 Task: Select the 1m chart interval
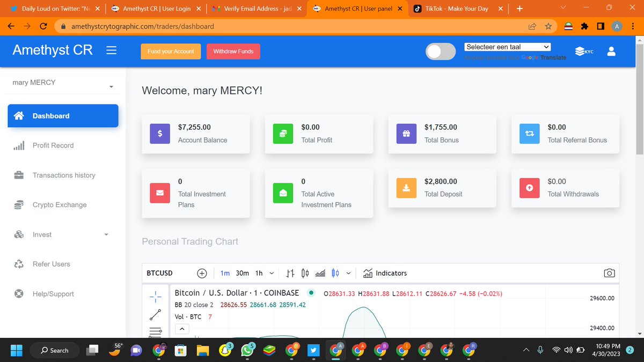click(x=225, y=273)
